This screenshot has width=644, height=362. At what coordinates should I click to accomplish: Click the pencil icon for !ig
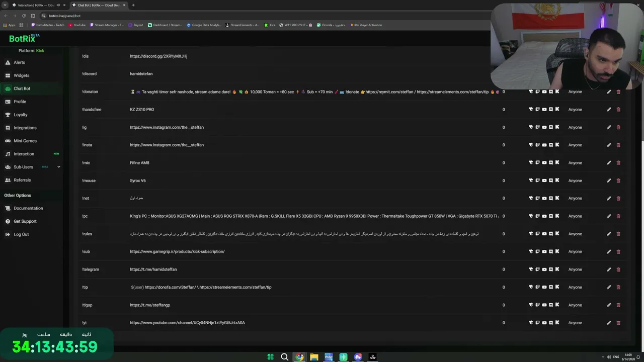click(609, 127)
